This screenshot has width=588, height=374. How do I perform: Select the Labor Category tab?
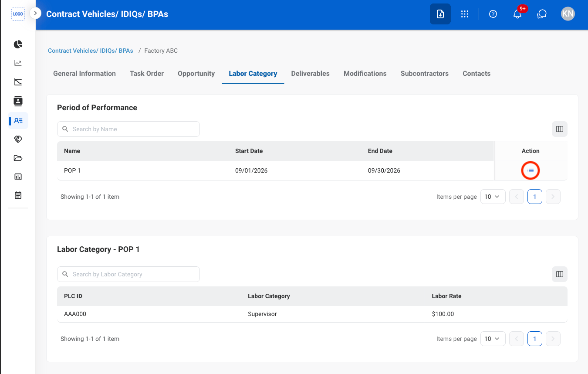(x=253, y=74)
